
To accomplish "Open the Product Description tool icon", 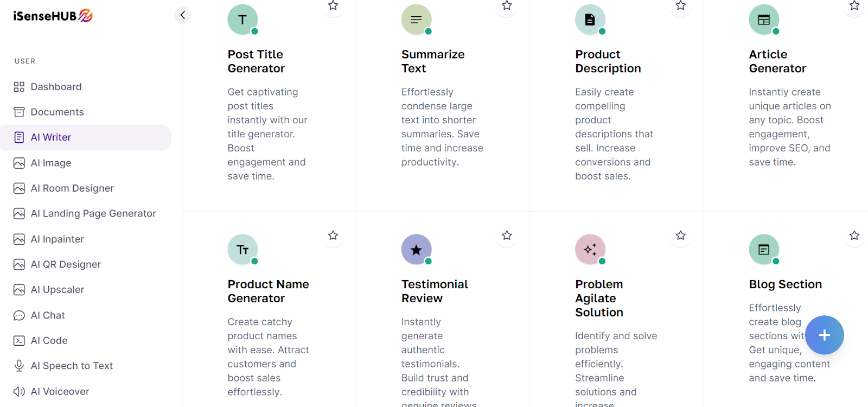I will (x=590, y=20).
